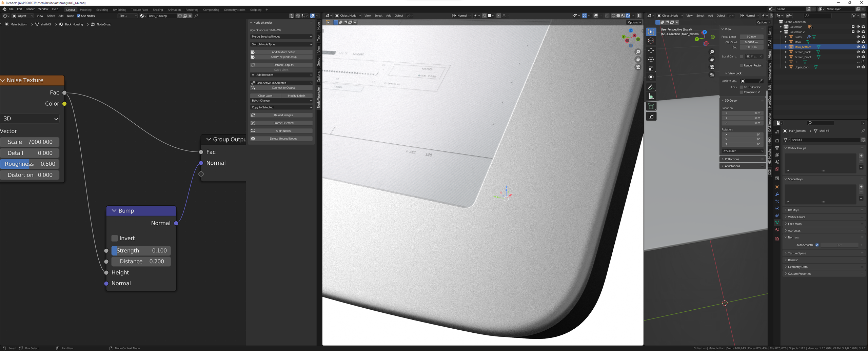The image size is (868, 351).
Task: Click the Roughness slider in Noise Texture
Action: [x=30, y=164]
